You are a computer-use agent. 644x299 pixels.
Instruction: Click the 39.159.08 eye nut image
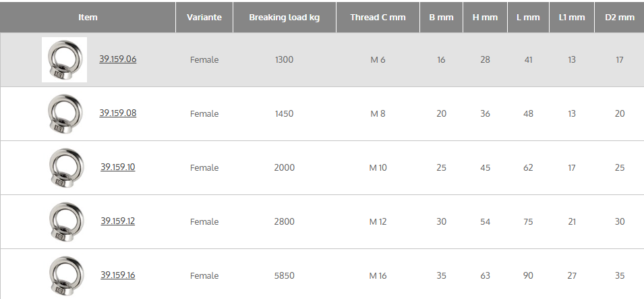coord(64,114)
